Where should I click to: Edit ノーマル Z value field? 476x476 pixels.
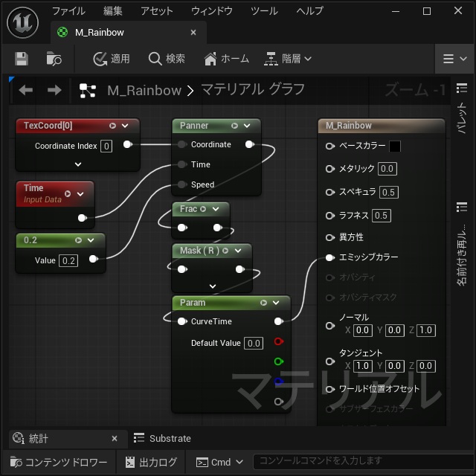tap(426, 330)
